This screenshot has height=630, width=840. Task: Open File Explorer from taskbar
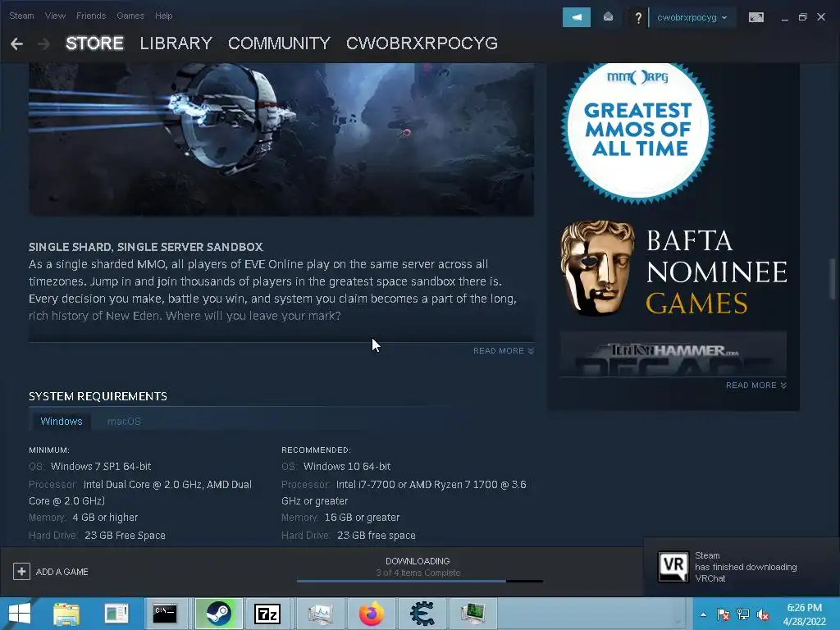click(x=66, y=614)
